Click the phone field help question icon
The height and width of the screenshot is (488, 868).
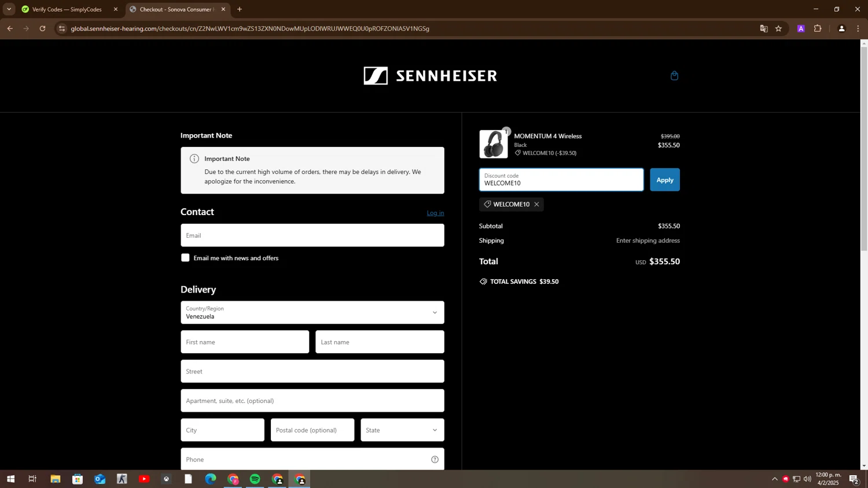[435, 460]
